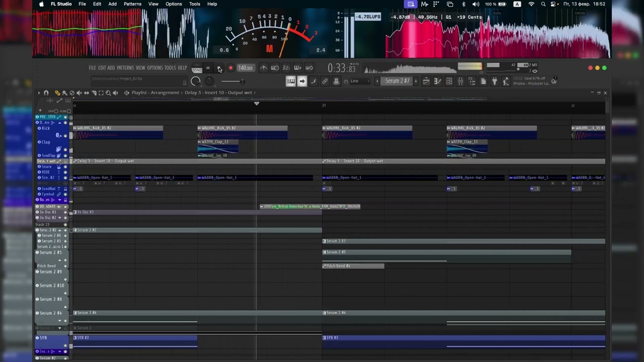Open the Mixer view icon
This screenshot has width=644, height=362.
coord(460,81)
